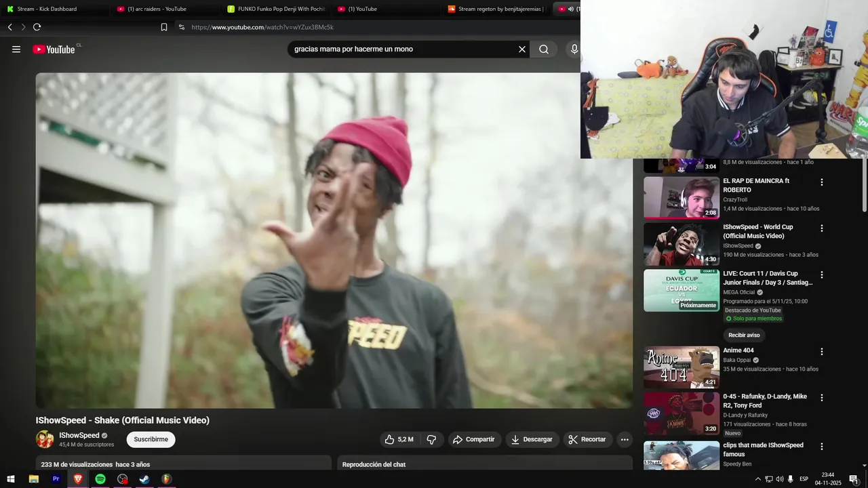Open the Windows notification center icon
868x488 pixels.
click(854, 479)
